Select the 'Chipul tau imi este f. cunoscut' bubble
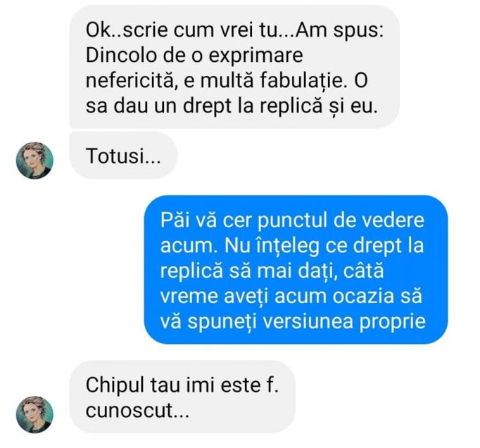This screenshot has height=448, width=480. (182, 397)
